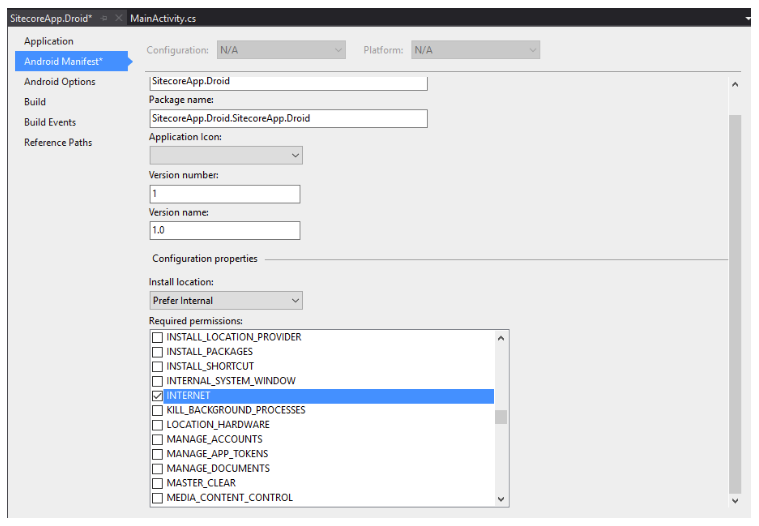Viewport: 759px width, 526px height.
Task: Check the INSTALL_PACKAGES permission
Action: (157, 352)
